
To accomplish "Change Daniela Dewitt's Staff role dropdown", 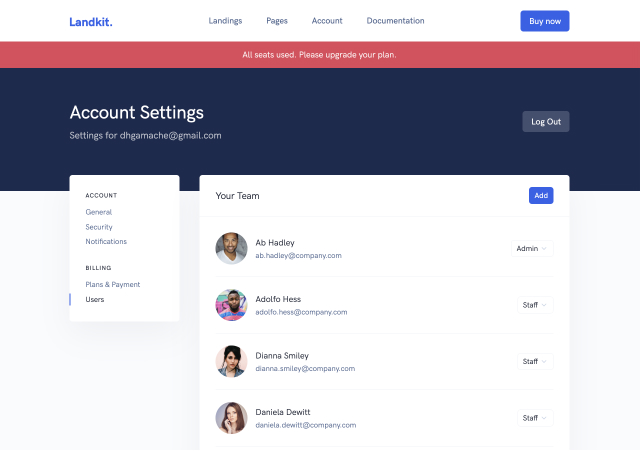I will (534, 418).
